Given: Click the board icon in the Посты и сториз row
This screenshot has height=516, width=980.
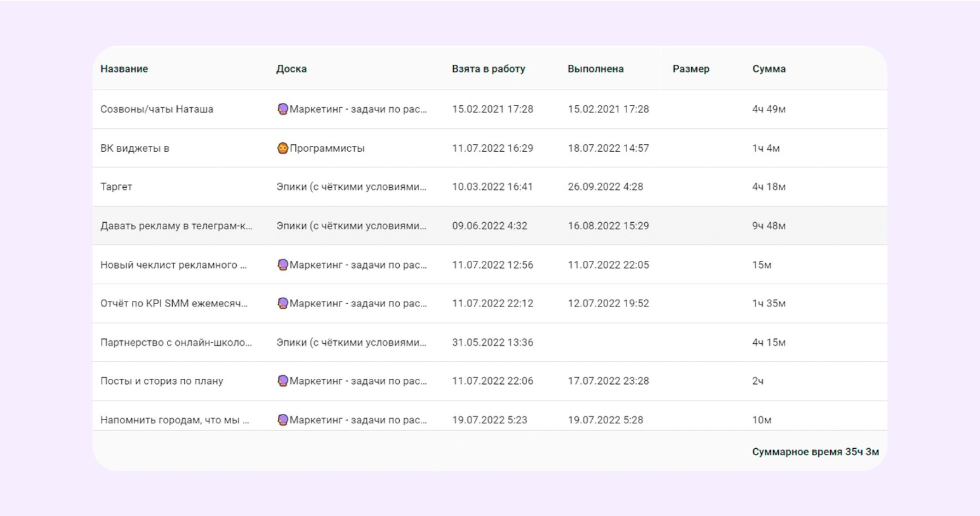Looking at the screenshot, I should pos(282,381).
